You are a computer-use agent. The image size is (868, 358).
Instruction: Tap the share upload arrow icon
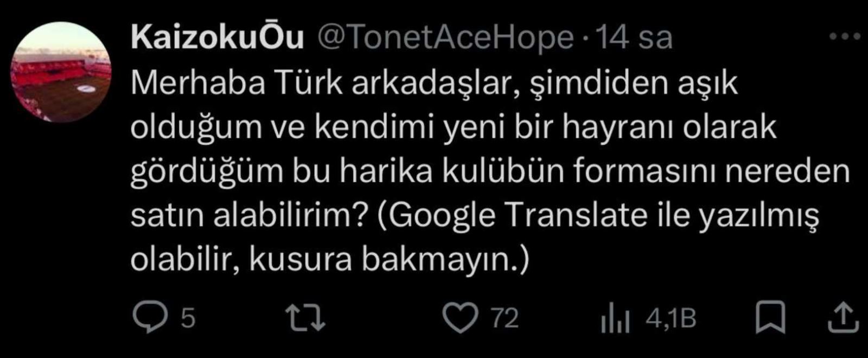pos(845,318)
